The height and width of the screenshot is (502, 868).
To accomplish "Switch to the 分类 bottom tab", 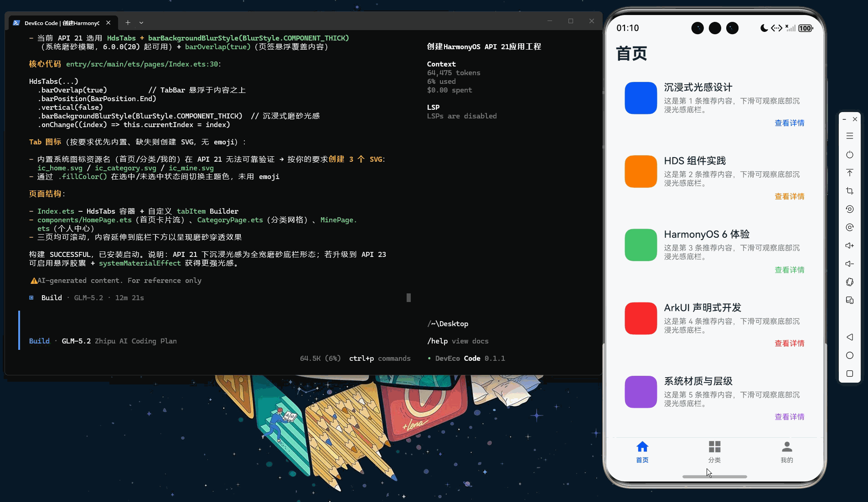I will coord(714,452).
